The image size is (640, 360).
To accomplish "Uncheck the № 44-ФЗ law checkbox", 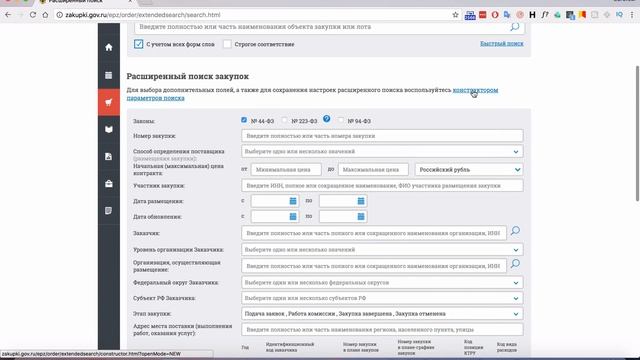I will pyautogui.click(x=244, y=120).
